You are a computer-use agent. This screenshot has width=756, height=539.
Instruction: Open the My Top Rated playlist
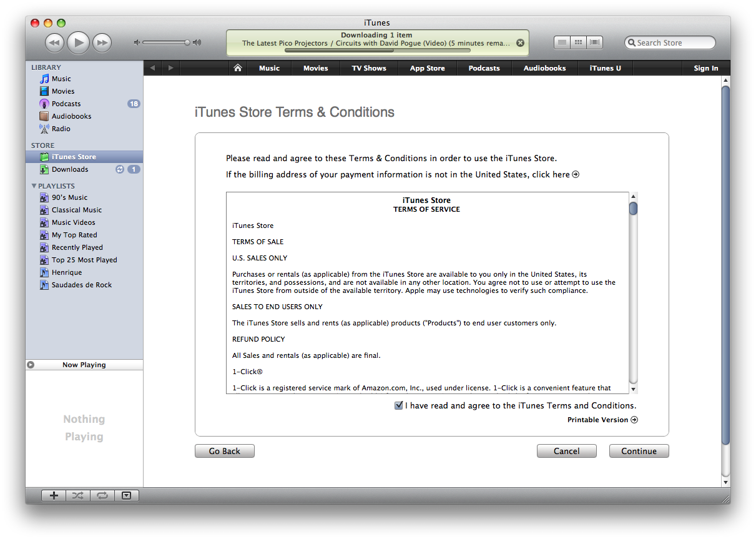[84, 235]
